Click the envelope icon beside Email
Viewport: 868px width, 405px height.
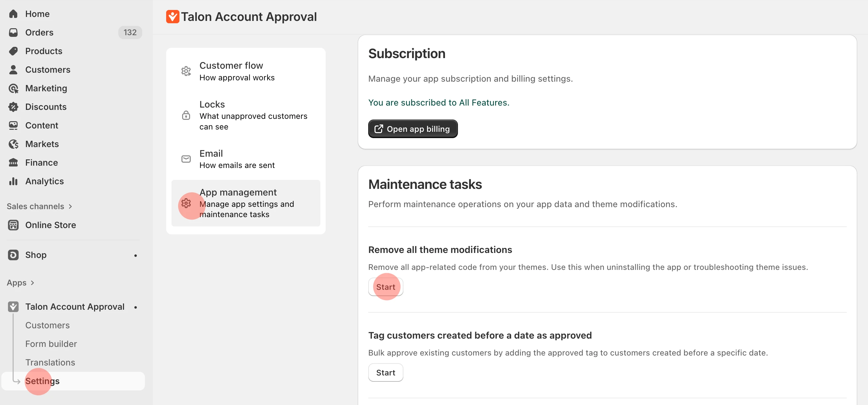(x=186, y=159)
